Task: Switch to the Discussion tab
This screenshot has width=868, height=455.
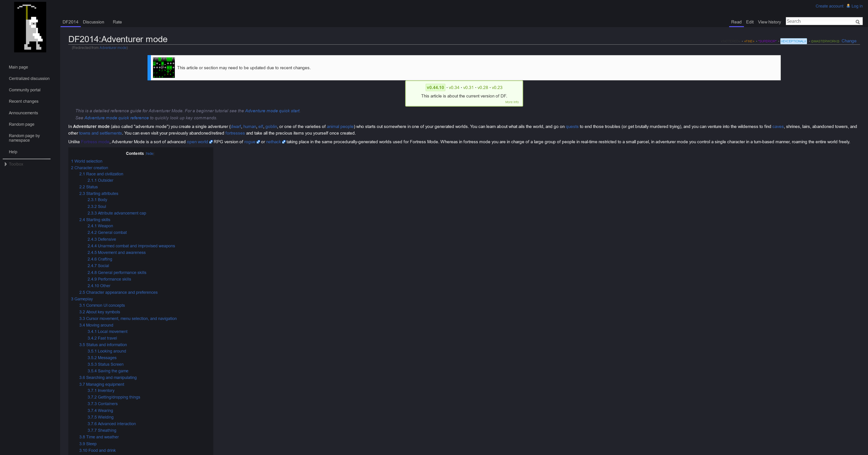Action: 93,22
